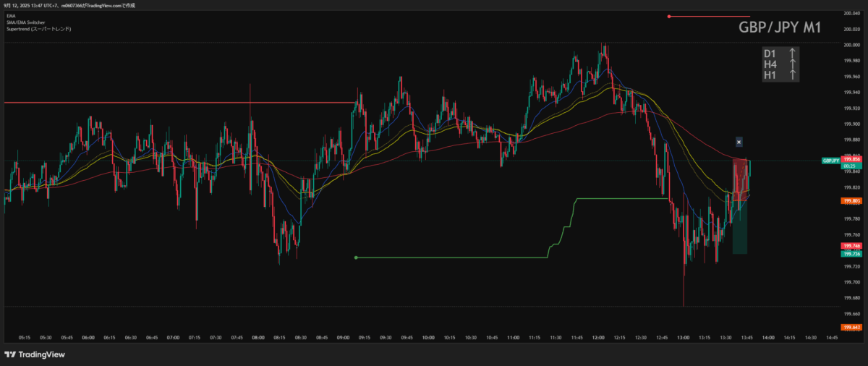Click the D1 trend up arrow
This screenshot has width=868, height=366.
pyautogui.click(x=793, y=54)
